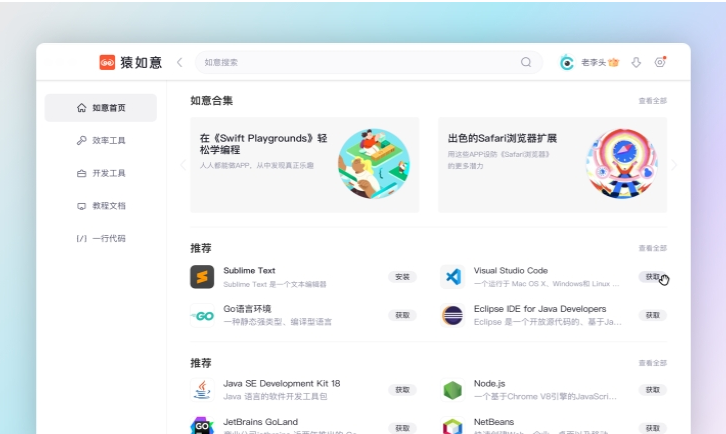Open 一行代码 in the sidebar
Image resolution: width=726 pixels, height=434 pixels.
(x=100, y=239)
